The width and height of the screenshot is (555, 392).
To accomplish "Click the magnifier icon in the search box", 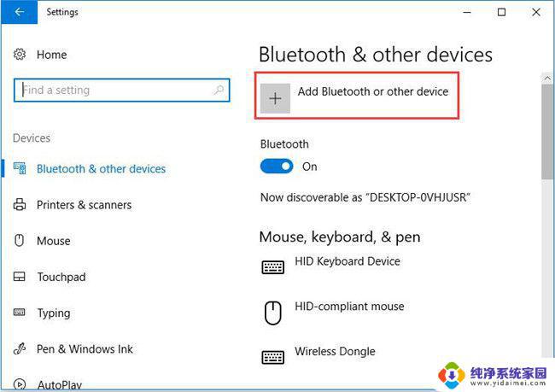I will pos(219,90).
